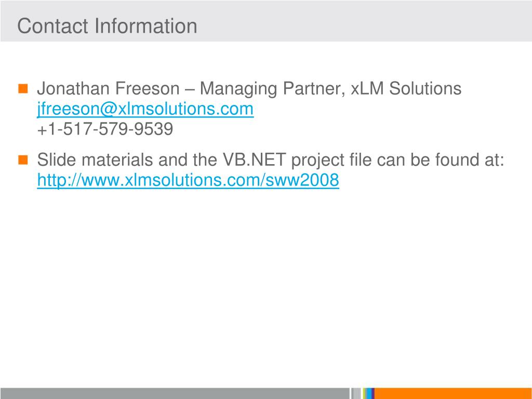This screenshot has height=399, width=532.
Task: Click the light gray footer stripe
Action: (356, 394)
